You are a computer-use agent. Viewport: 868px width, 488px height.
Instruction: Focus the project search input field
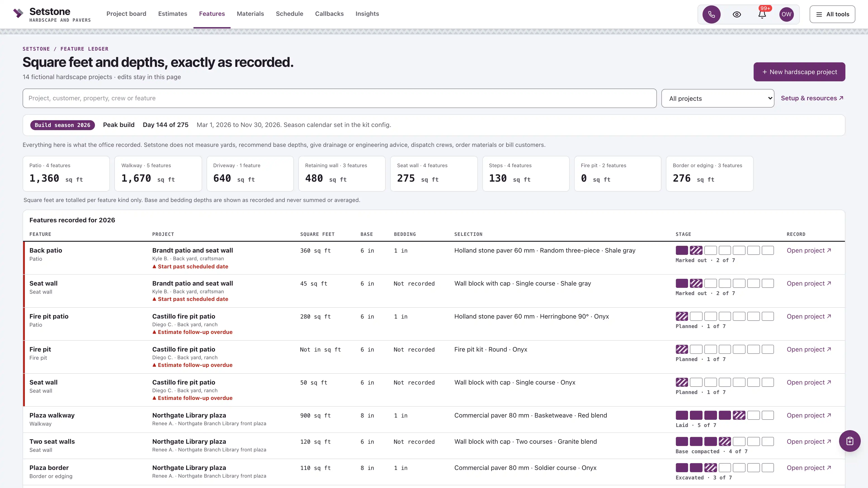coord(340,98)
